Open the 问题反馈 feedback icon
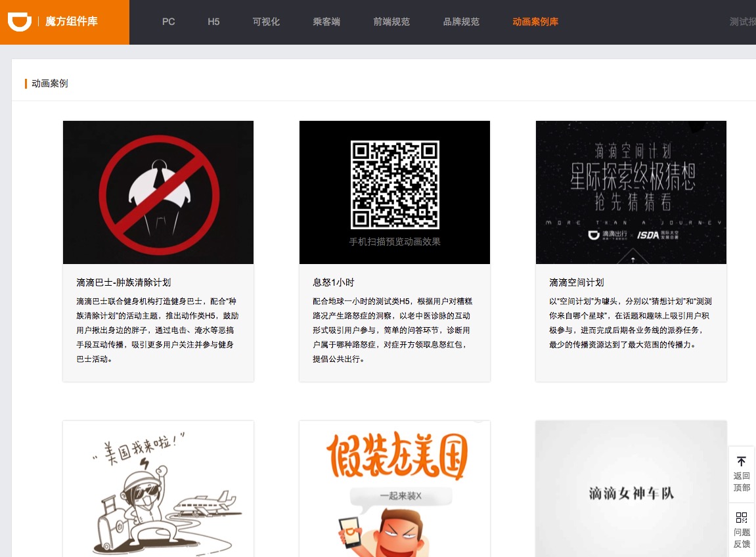 741,518
